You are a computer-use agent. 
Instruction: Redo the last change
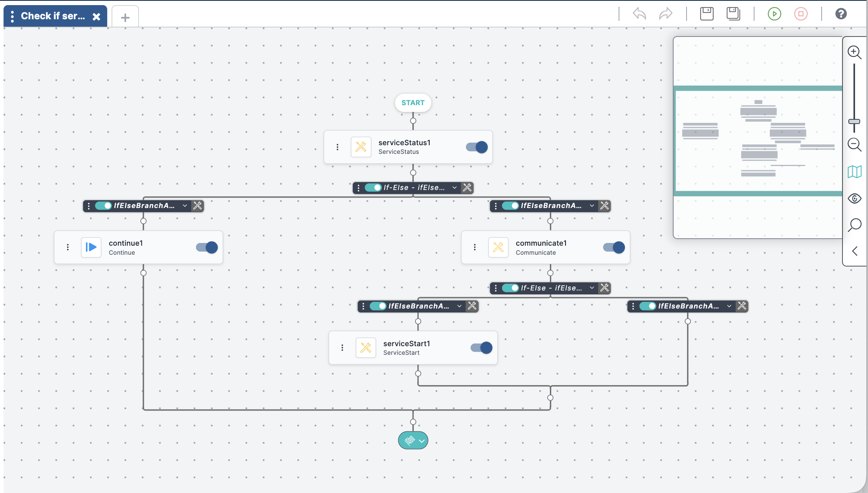(665, 14)
